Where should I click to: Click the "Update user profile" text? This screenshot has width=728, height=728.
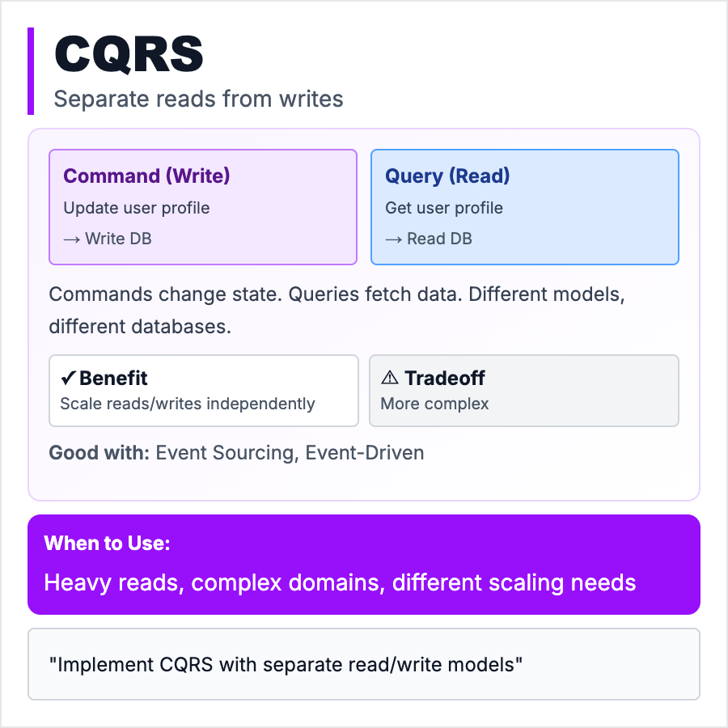137,208
